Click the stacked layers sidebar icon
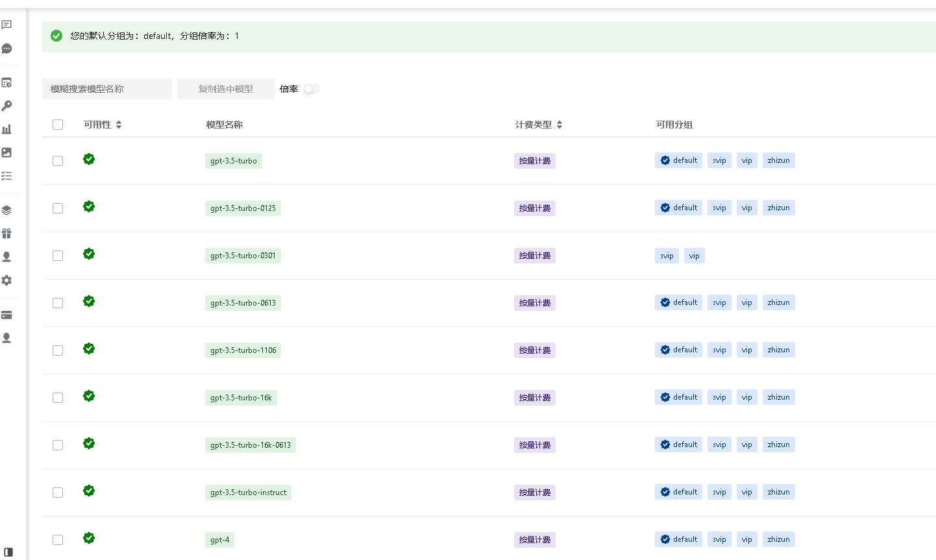 (x=6, y=210)
